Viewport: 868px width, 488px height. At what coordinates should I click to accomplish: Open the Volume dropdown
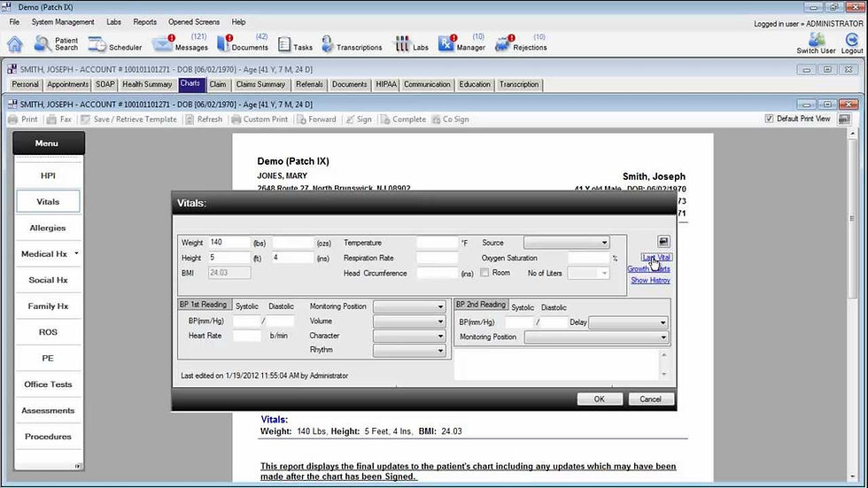tap(409, 321)
